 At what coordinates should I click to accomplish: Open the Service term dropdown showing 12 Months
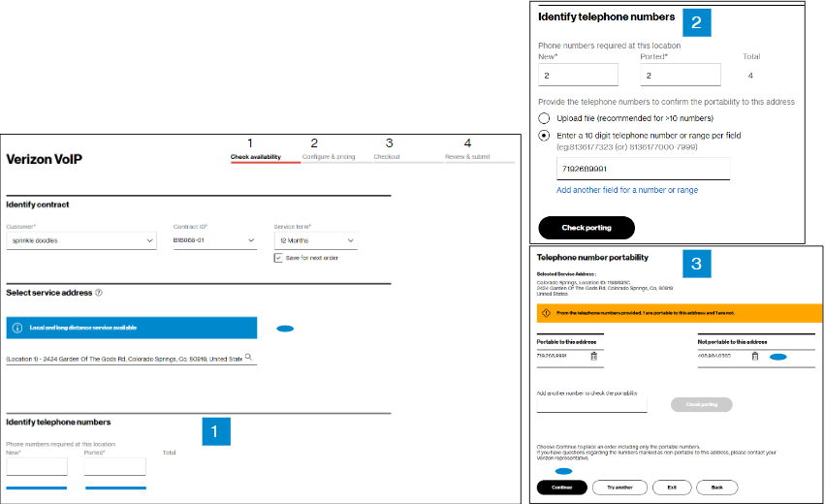point(316,240)
